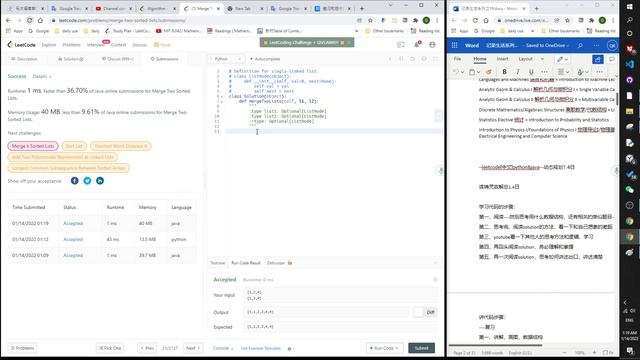Open the LeetCode playground icon in header
The image size is (640, 360).
[x=401, y=44]
